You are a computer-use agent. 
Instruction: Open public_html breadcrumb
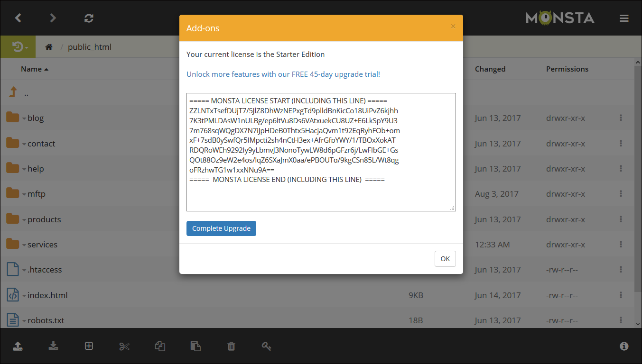tap(90, 47)
